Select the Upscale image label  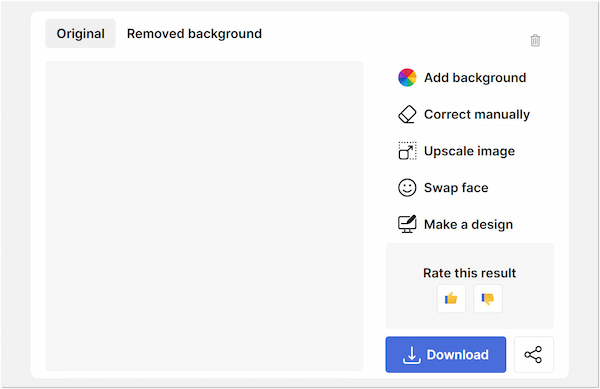pyautogui.click(x=469, y=151)
